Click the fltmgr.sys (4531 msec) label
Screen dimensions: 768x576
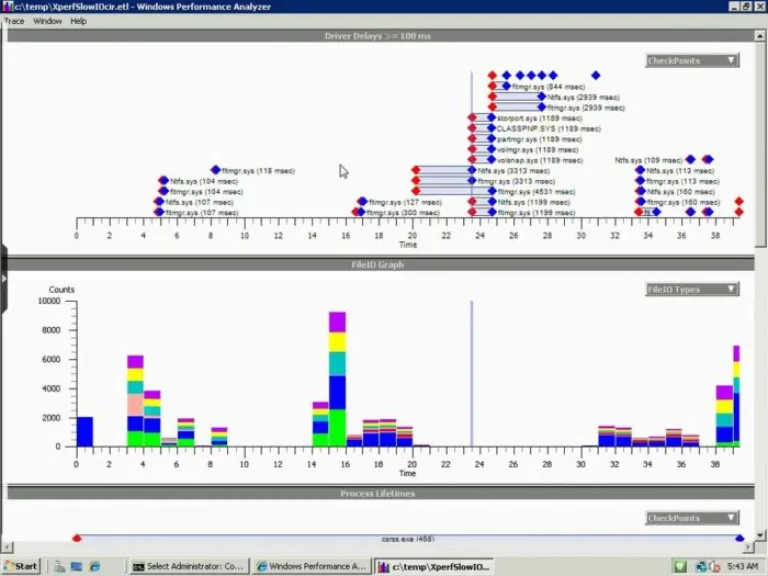click(536, 192)
